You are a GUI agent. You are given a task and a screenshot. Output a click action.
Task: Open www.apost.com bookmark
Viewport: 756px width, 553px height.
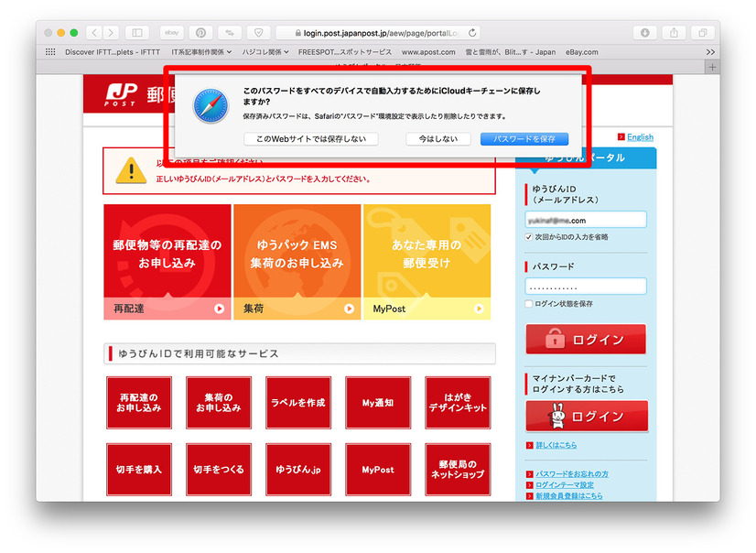(x=428, y=52)
